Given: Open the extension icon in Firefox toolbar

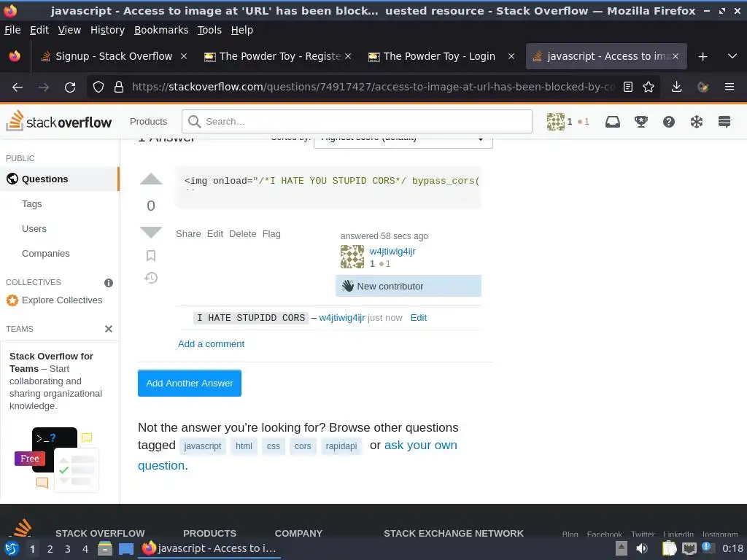Looking at the screenshot, I should point(703,87).
